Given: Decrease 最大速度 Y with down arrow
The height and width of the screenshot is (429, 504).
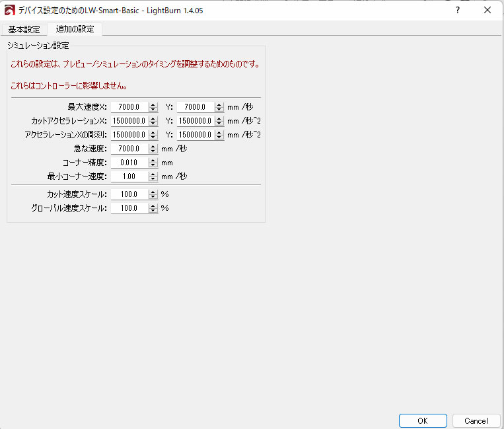Looking at the screenshot, I should [219, 109].
